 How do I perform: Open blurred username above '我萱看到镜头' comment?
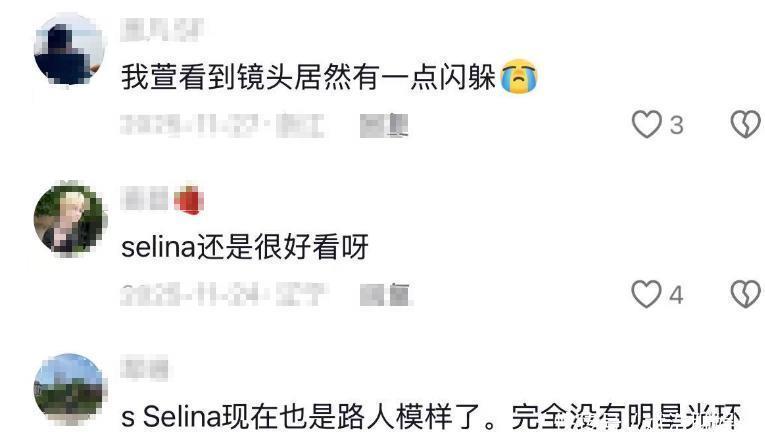click(162, 30)
